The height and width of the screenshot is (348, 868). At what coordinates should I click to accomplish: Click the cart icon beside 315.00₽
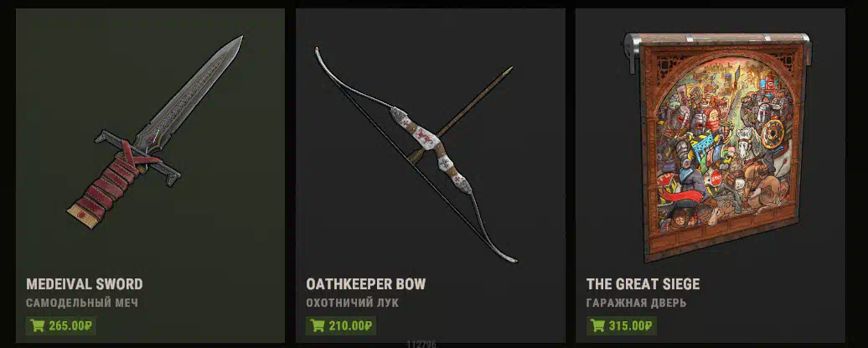pos(598,326)
